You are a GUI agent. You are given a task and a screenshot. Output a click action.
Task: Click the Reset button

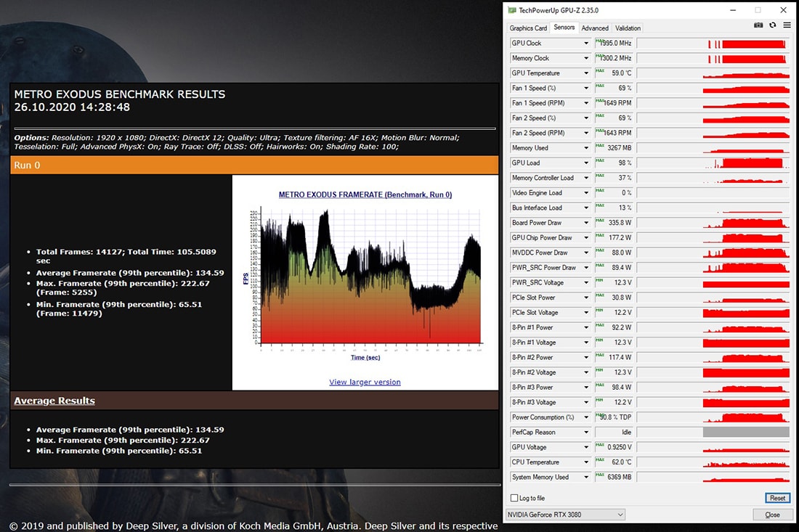[777, 498]
